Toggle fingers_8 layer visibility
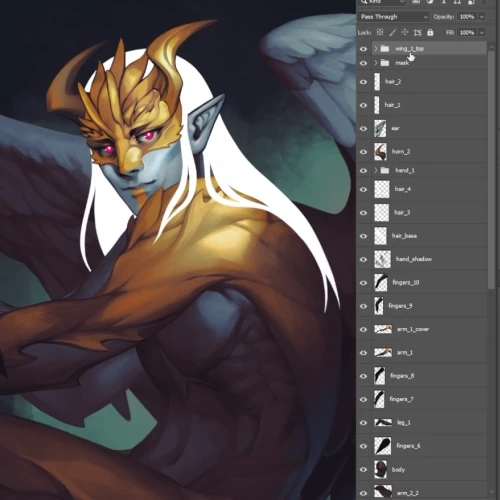Screen dimensions: 500x500 [x=363, y=376]
